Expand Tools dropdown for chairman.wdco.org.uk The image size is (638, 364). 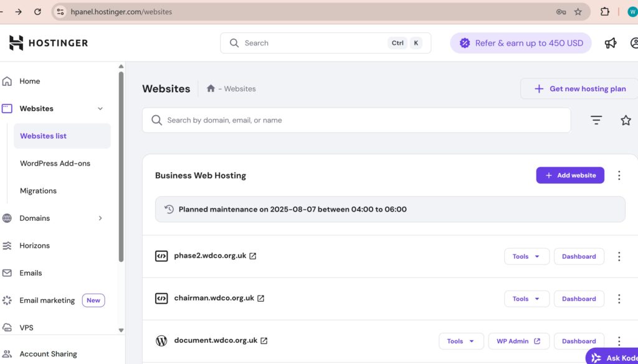(x=526, y=299)
